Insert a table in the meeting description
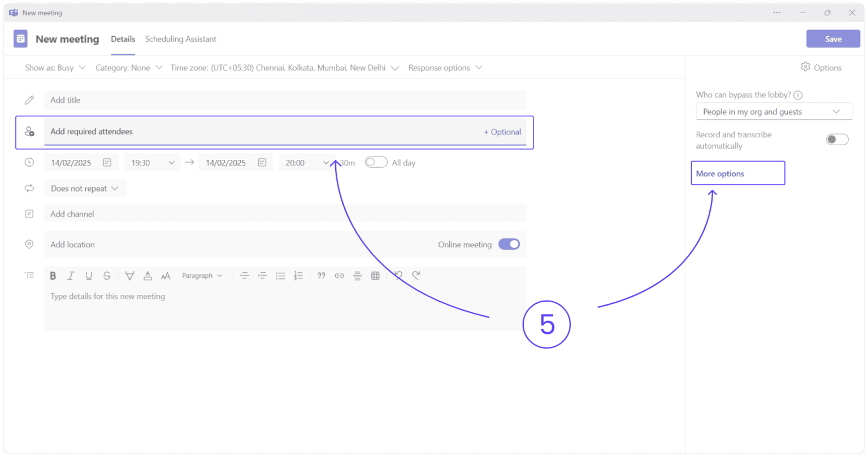This screenshot has height=457, width=868. point(375,275)
